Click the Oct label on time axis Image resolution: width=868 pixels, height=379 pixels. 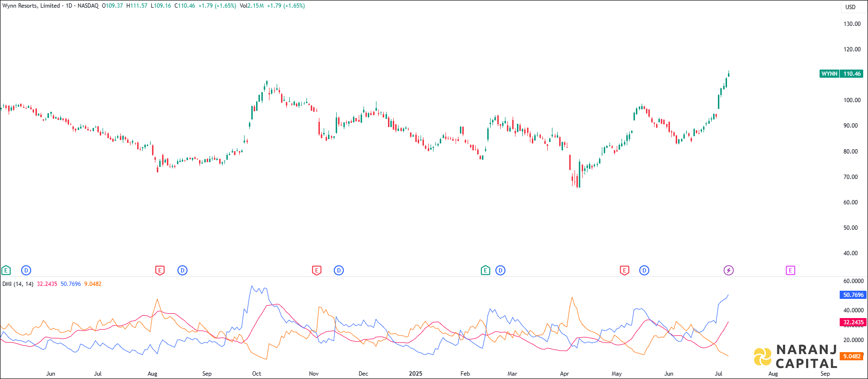point(257,374)
